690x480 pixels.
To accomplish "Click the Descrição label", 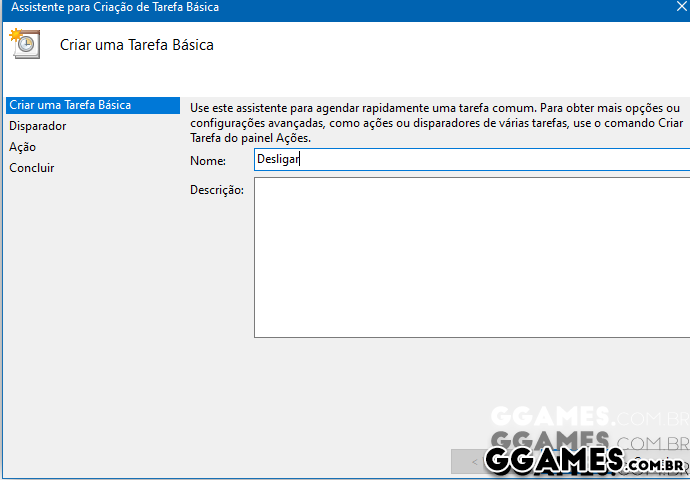I will pos(216,190).
